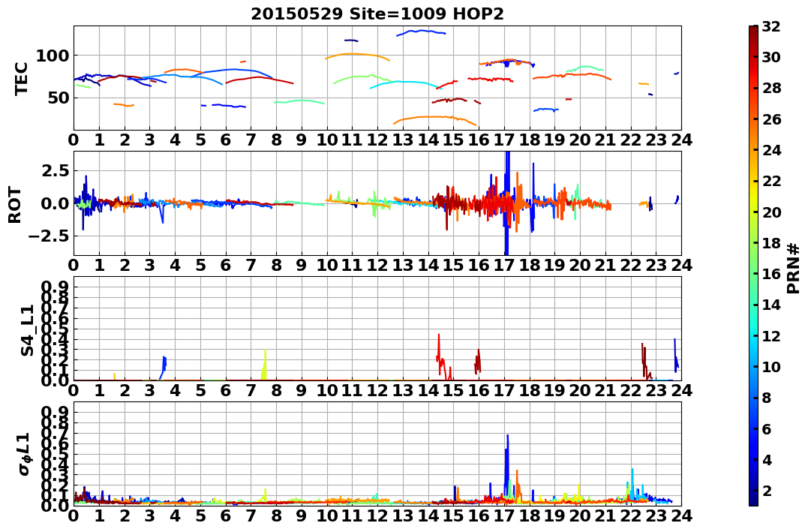Click the colorbar tick value 6
The image size is (808, 532).
[767, 428]
